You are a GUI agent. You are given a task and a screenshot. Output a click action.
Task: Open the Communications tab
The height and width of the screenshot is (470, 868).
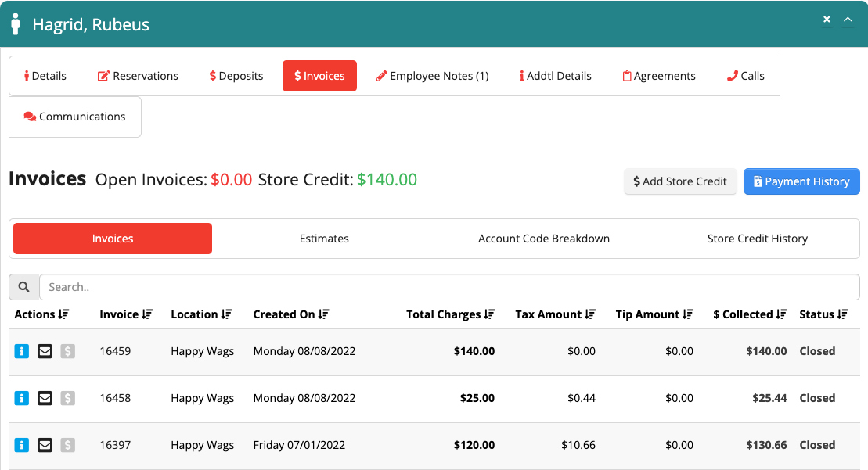coord(74,117)
